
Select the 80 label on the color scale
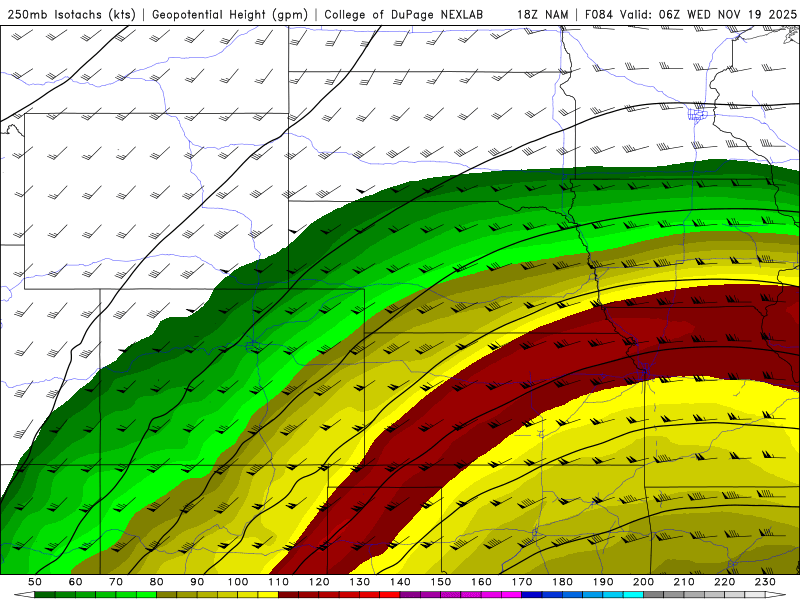tap(157, 582)
